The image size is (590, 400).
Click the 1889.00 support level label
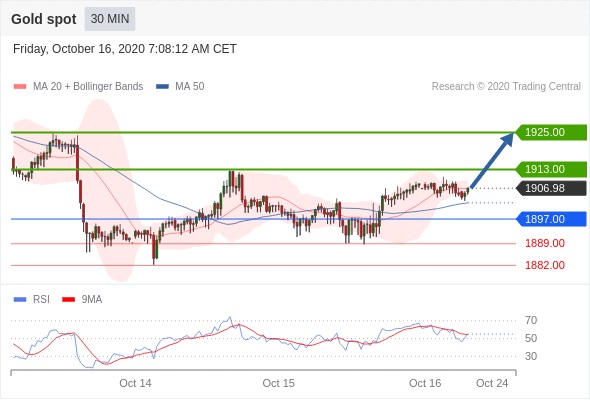(545, 243)
